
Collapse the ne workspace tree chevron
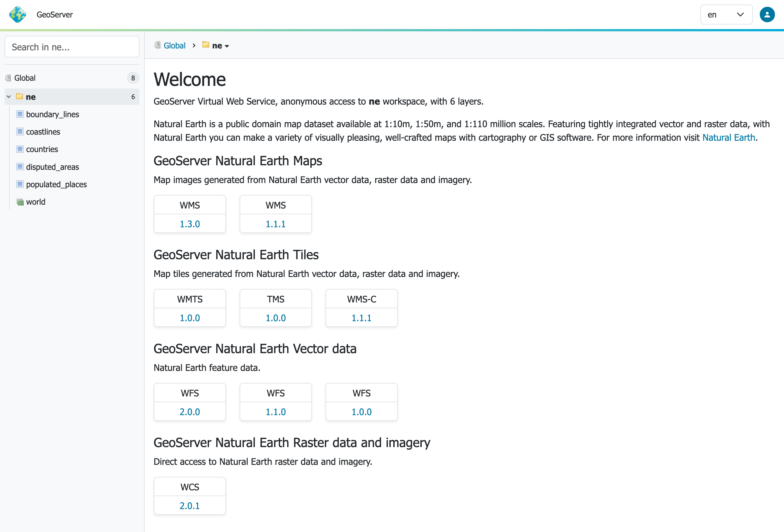click(9, 97)
